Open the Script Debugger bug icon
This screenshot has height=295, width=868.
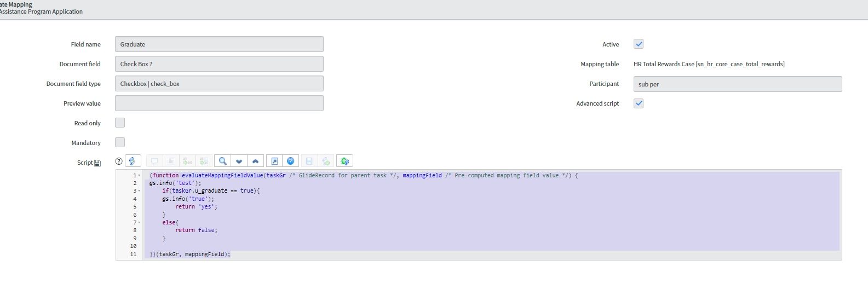tap(344, 161)
